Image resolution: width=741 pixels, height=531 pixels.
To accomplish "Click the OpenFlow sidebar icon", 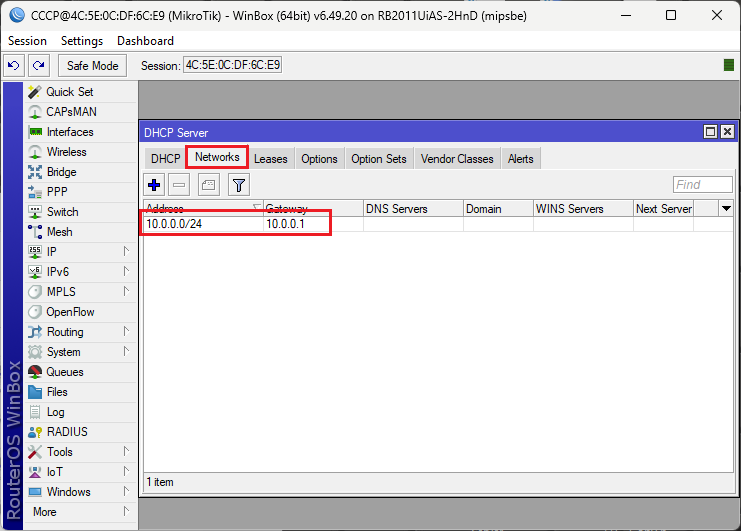I will [x=34, y=312].
